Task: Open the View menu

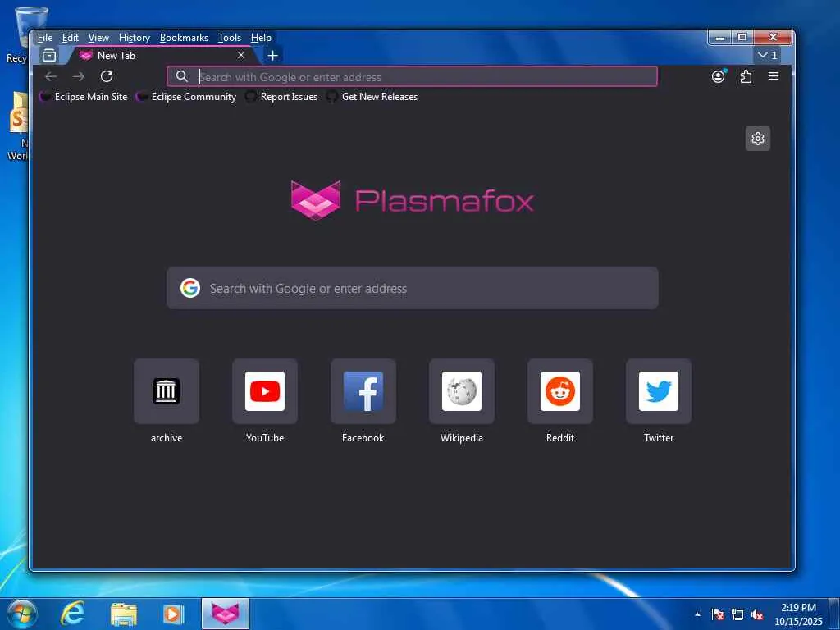Action: [x=98, y=38]
